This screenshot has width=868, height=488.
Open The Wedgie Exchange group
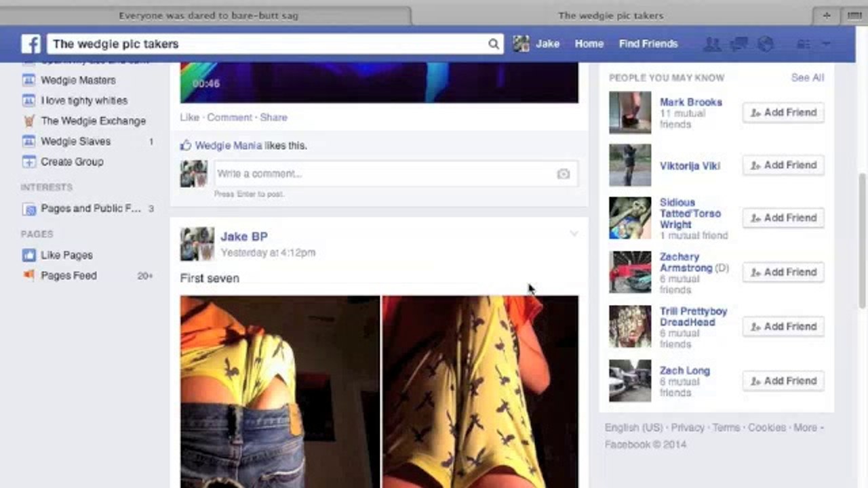[x=94, y=121]
